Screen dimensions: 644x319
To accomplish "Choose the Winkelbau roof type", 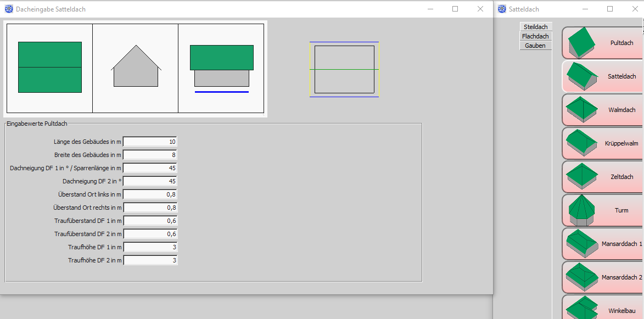I will (602, 307).
